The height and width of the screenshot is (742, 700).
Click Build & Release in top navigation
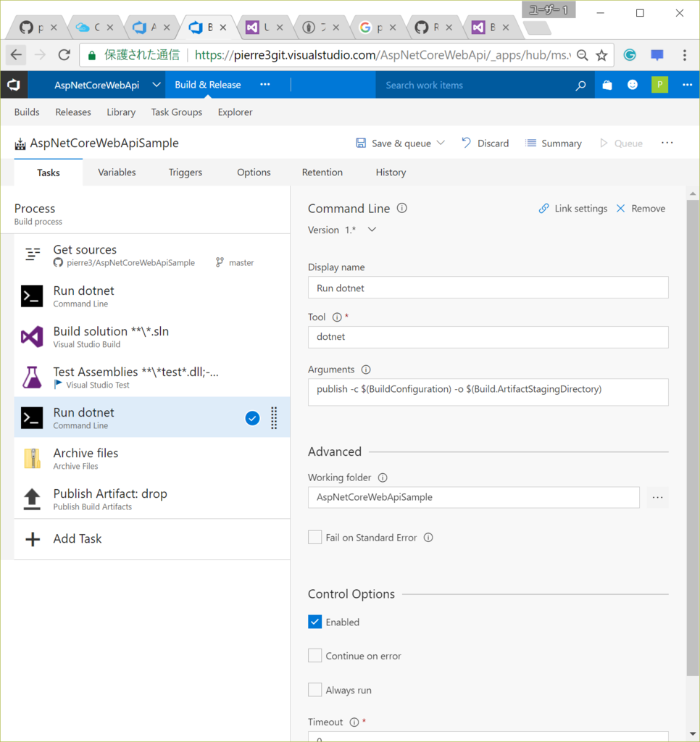click(208, 85)
